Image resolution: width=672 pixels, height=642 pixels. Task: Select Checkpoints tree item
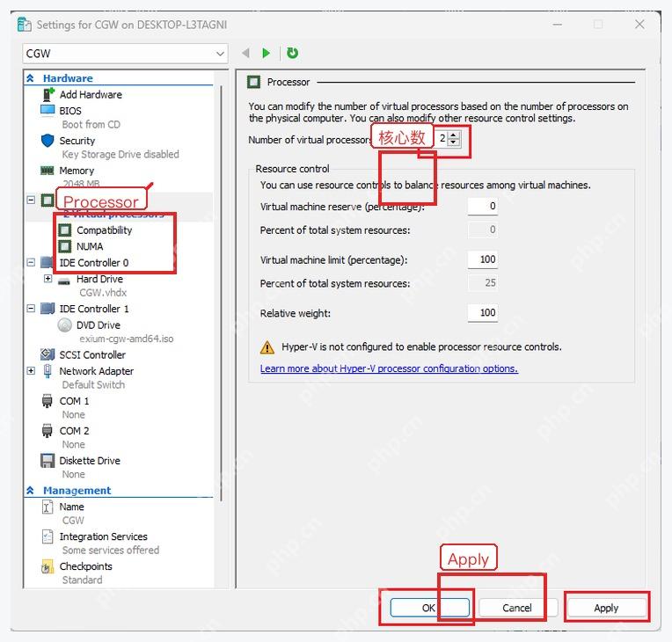click(85, 566)
